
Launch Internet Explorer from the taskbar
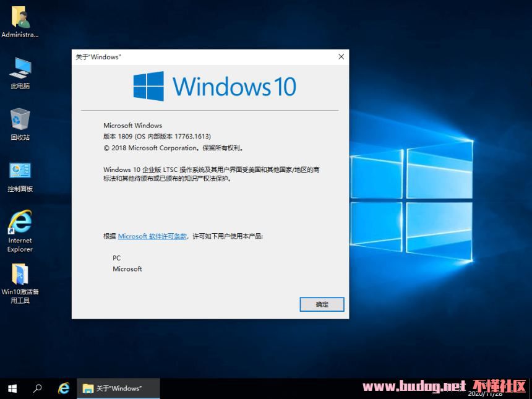tap(64, 388)
